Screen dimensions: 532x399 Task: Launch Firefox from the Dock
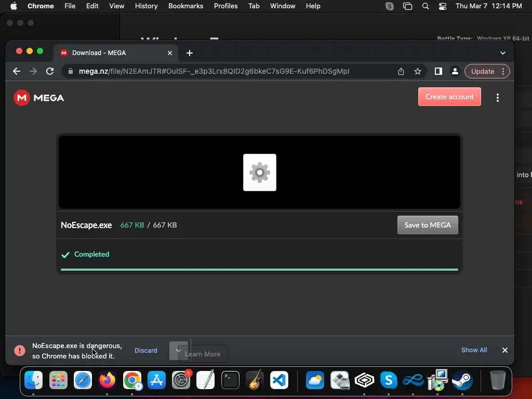[107, 380]
